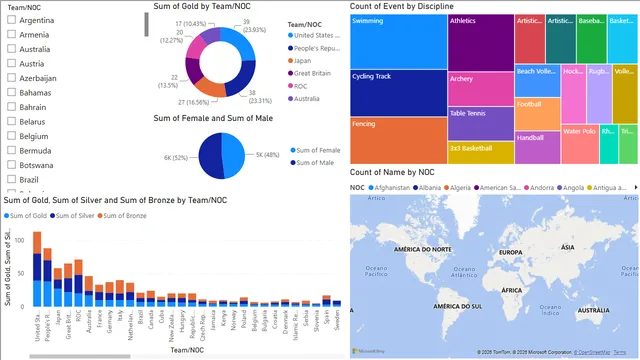
Task: Select ROC legend item in donut legend
Action: click(298, 86)
